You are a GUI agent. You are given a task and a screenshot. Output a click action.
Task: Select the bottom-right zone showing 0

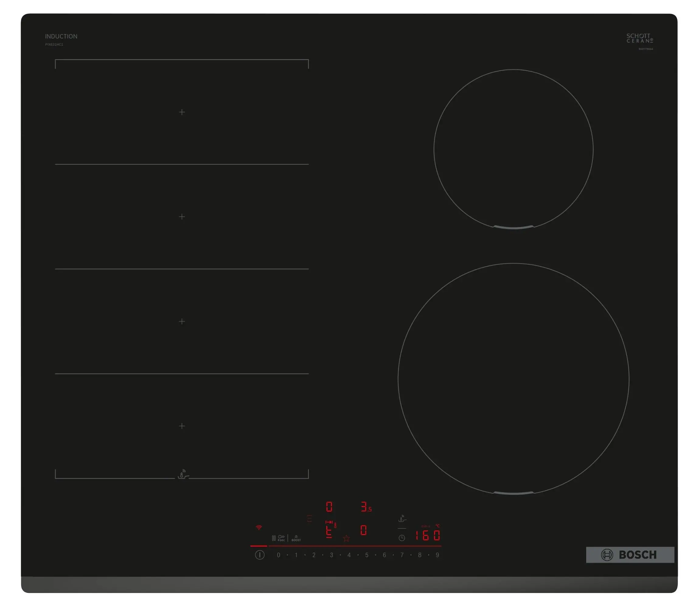(x=363, y=530)
